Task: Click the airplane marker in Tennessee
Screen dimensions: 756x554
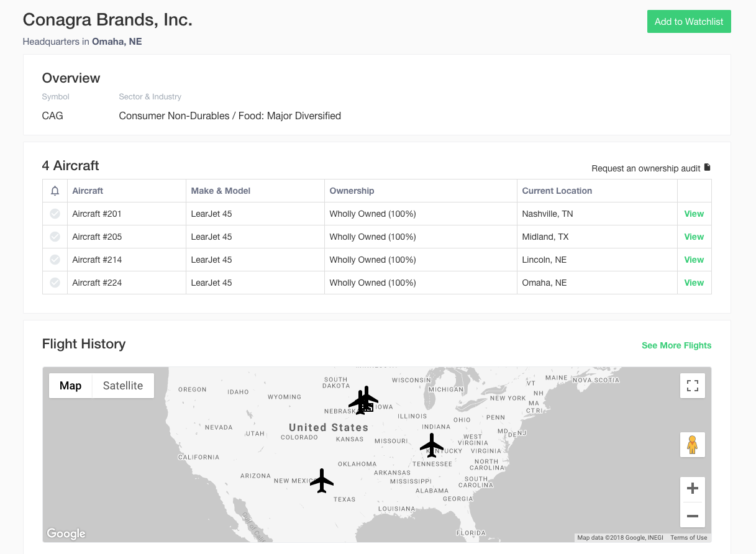Action: [432, 445]
